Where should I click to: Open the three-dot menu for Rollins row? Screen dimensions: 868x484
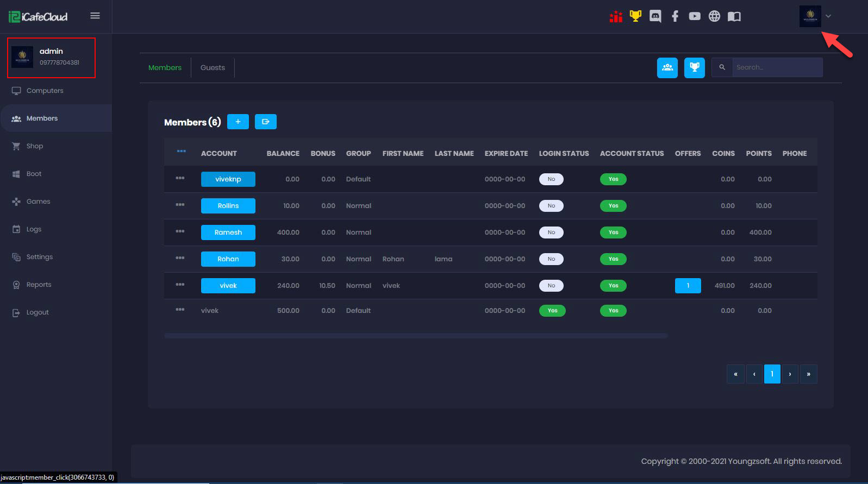pos(180,205)
